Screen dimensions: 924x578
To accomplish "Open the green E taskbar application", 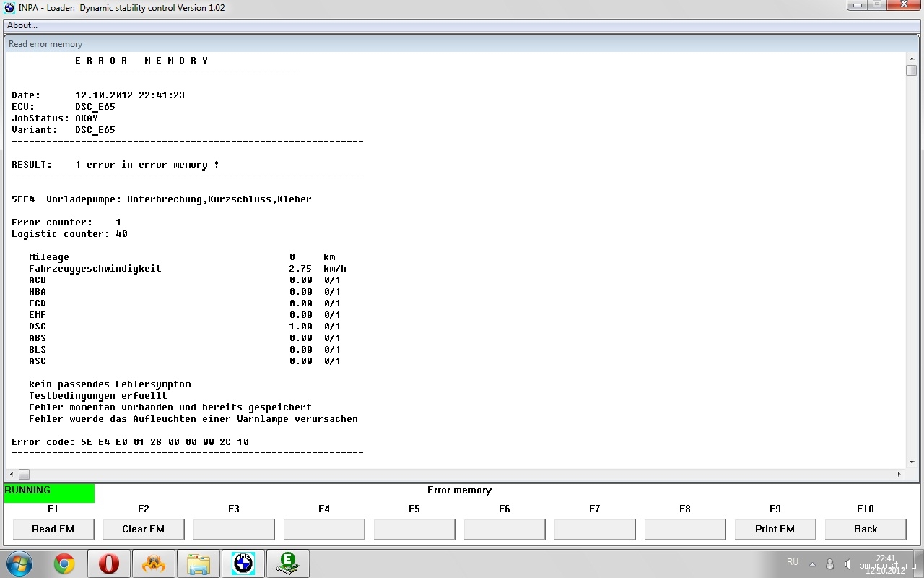I will [x=288, y=564].
